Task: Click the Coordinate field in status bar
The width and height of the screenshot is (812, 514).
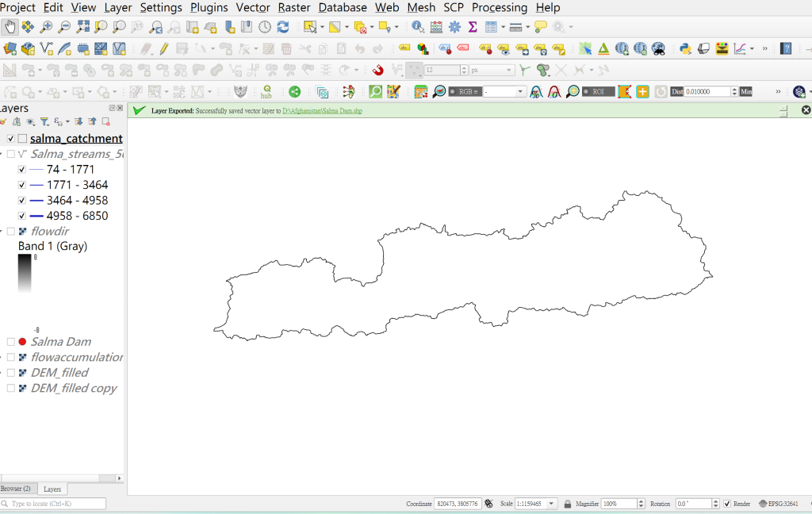Action: click(457, 504)
